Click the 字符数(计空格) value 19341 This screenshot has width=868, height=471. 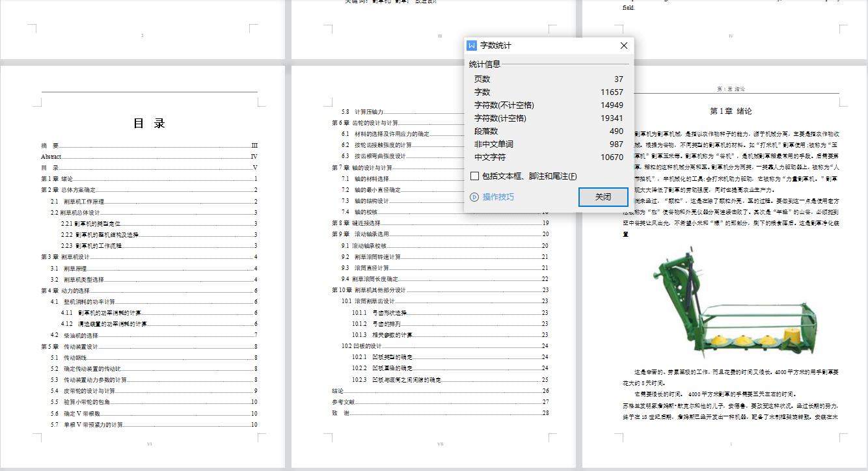click(612, 118)
